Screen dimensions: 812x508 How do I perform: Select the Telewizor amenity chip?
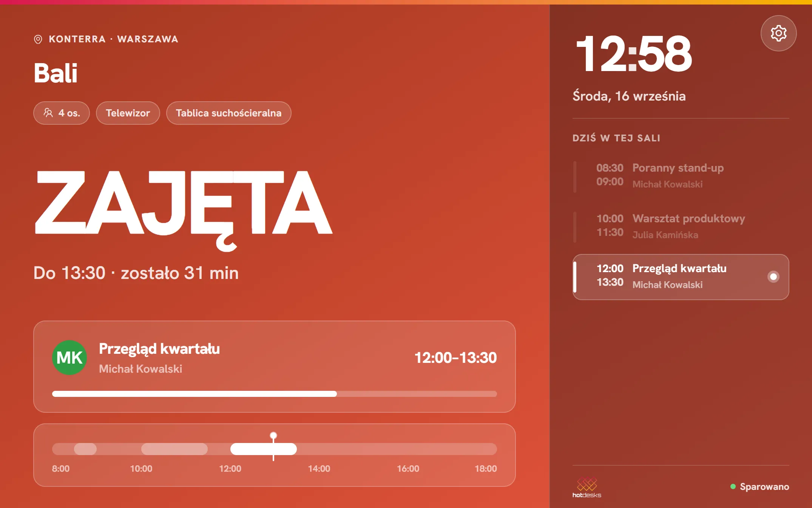[128, 113]
